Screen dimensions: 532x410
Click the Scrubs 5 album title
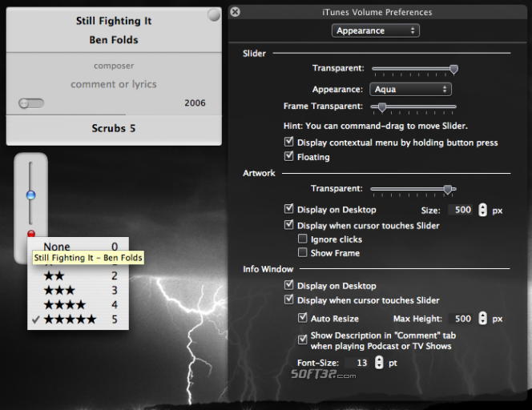coord(114,128)
